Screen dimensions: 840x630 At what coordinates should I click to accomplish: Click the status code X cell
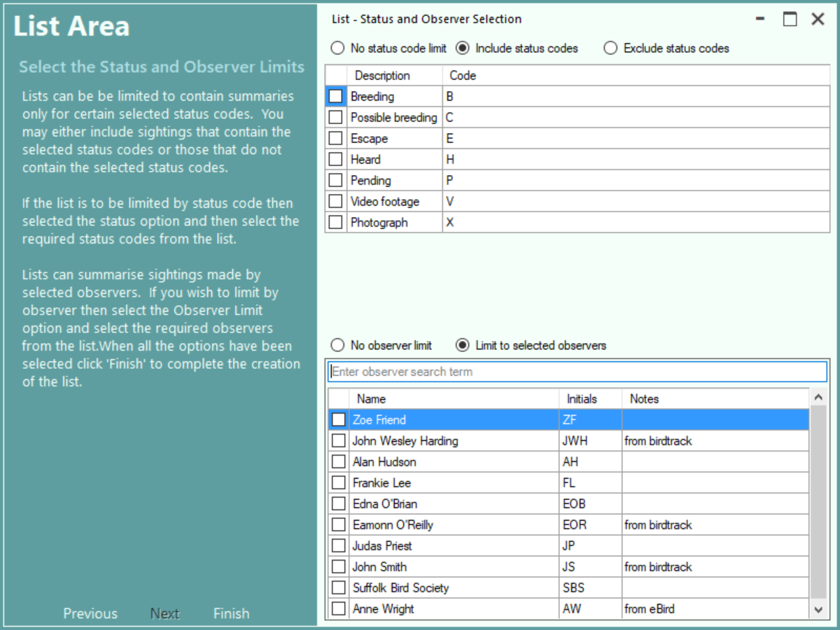[x=636, y=223]
